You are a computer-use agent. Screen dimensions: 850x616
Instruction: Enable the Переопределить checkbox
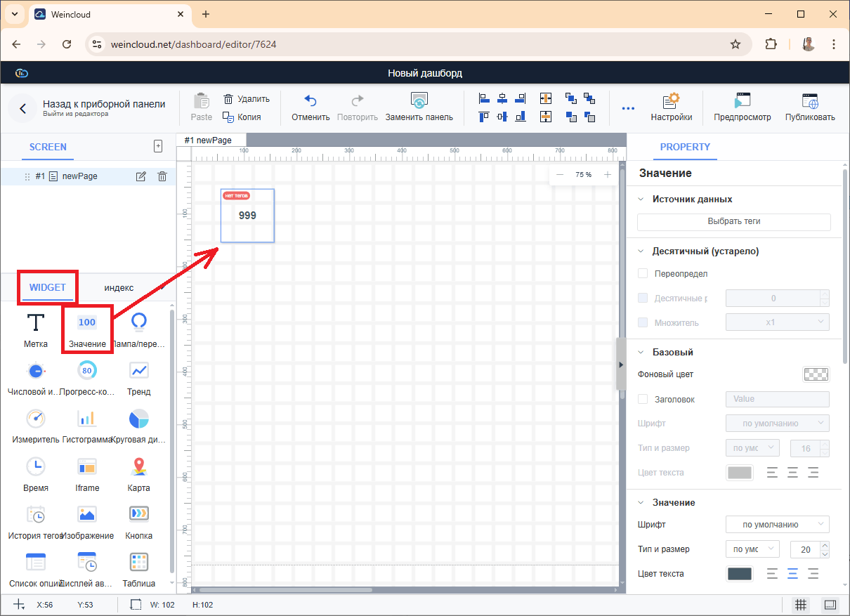(643, 273)
